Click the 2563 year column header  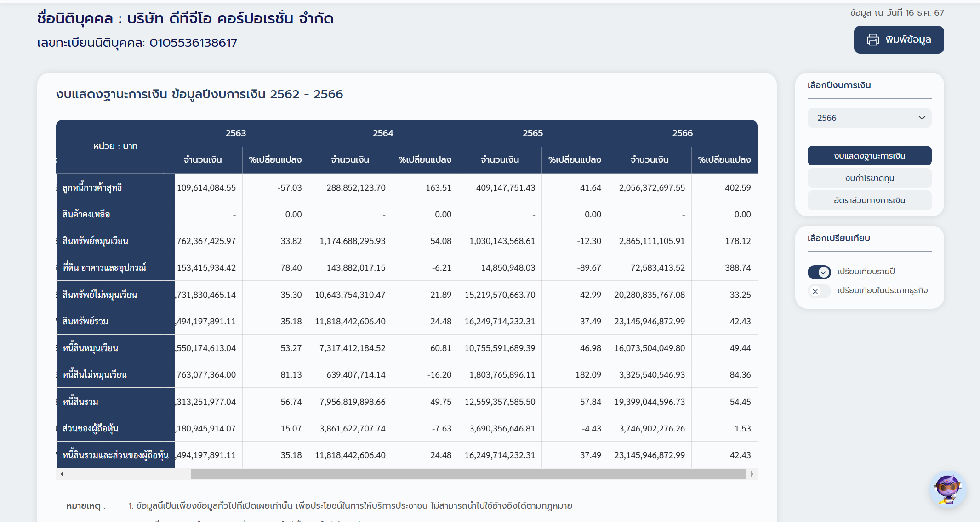pos(235,133)
